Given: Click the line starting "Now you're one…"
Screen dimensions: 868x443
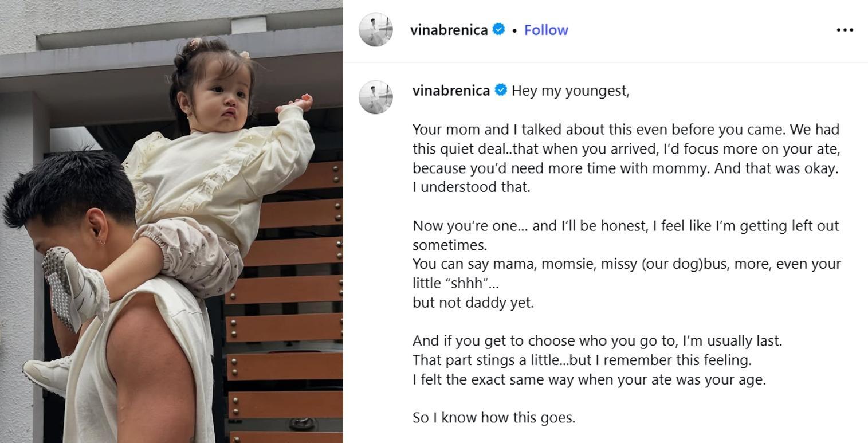Looking at the screenshot, I should [625, 226].
